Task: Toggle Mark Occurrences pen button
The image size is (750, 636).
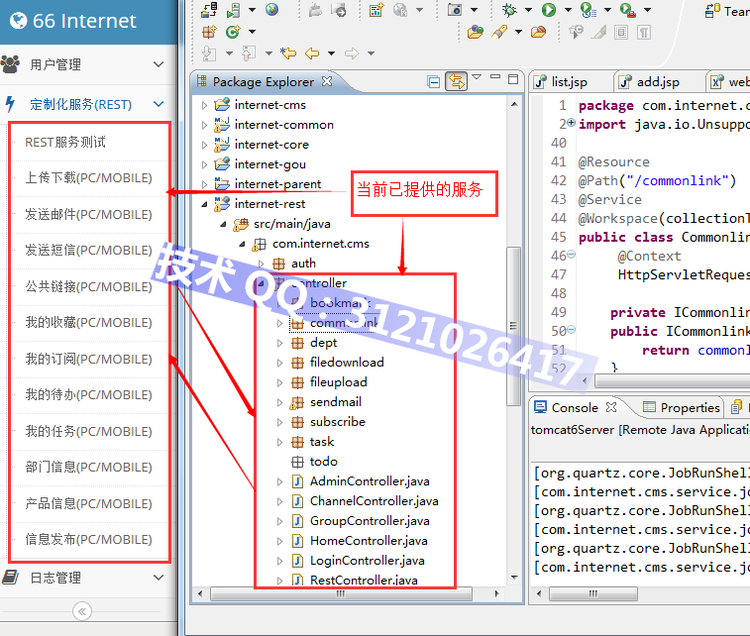Action: coord(598,33)
